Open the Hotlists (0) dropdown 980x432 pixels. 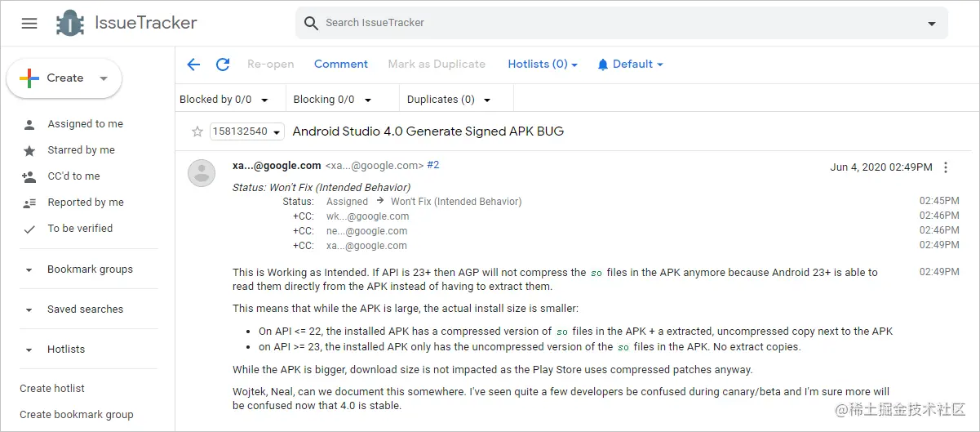click(543, 65)
